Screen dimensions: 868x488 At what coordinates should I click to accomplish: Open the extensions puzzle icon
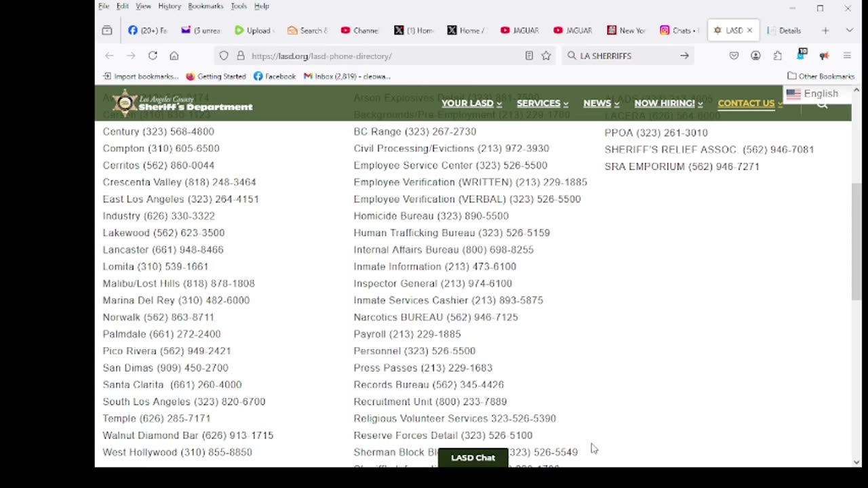(777, 56)
